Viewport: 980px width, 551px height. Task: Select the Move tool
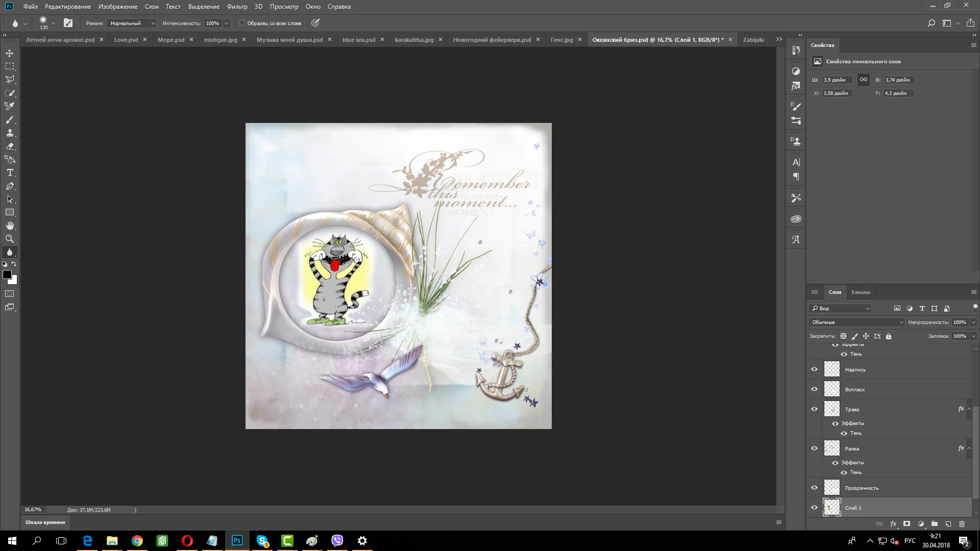(x=10, y=53)
